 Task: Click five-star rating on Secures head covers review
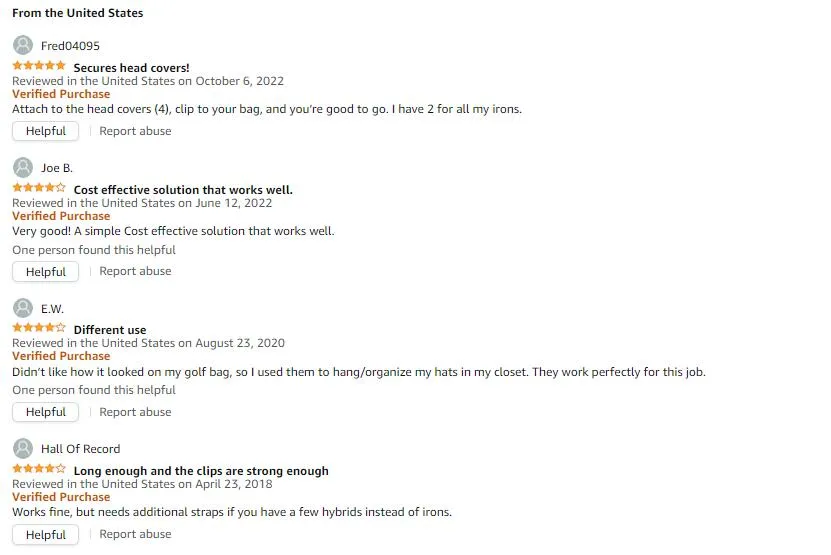tap(39, 66)
